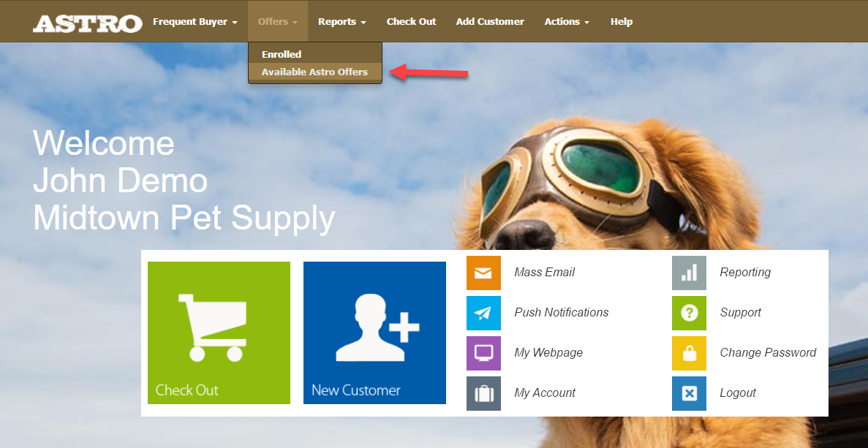Screen dimensions: 868x448
Task: Click the Welcome John Demo heading text
Action: point(121,162)
